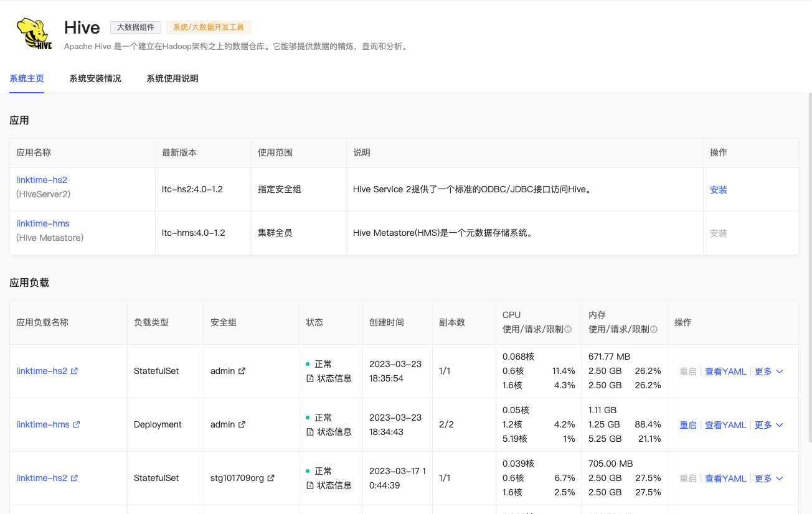Click memory usage value 671.77 MB
The height and width of the screenshot is (514, 812).
tap(610, 357)
